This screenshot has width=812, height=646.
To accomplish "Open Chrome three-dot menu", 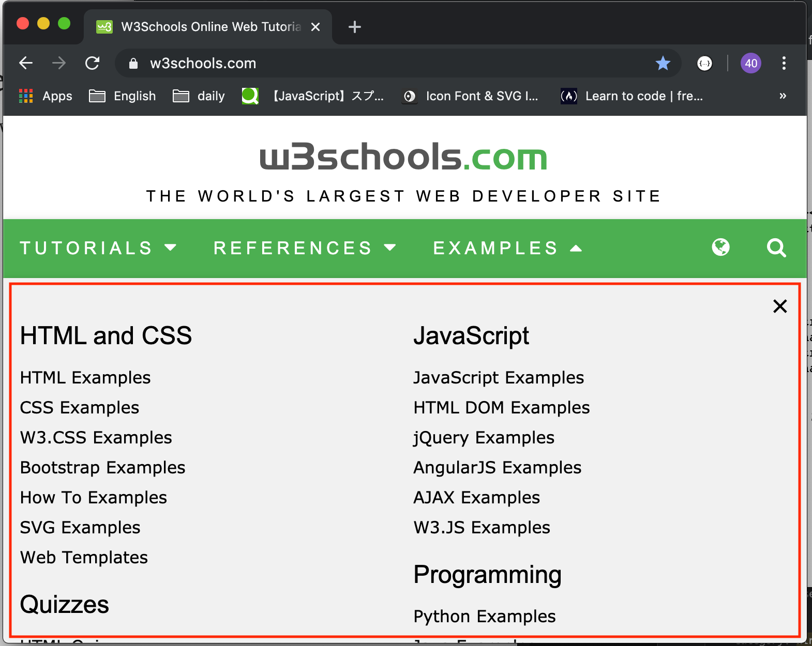I will click(784, 63).
